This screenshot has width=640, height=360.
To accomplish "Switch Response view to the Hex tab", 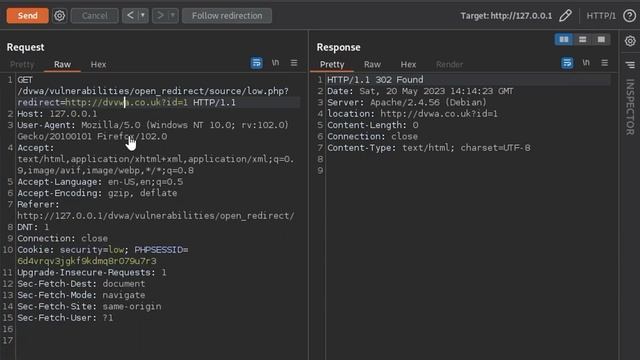I will 408,64.
